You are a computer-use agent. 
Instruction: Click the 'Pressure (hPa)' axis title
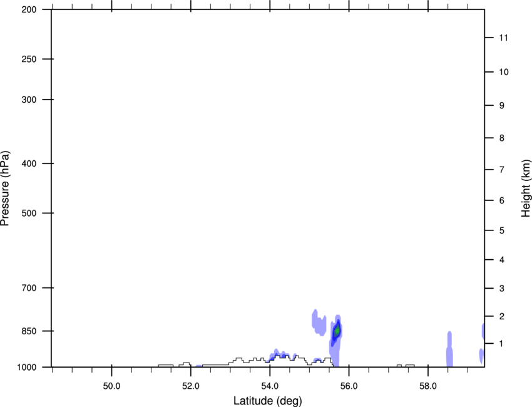(x=5, y=188)
